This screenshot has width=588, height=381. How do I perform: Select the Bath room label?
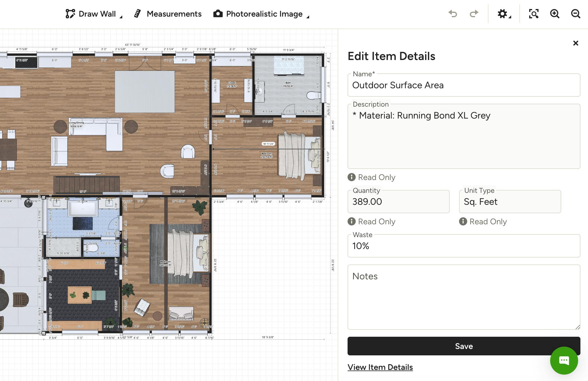(x=288, y=84)
